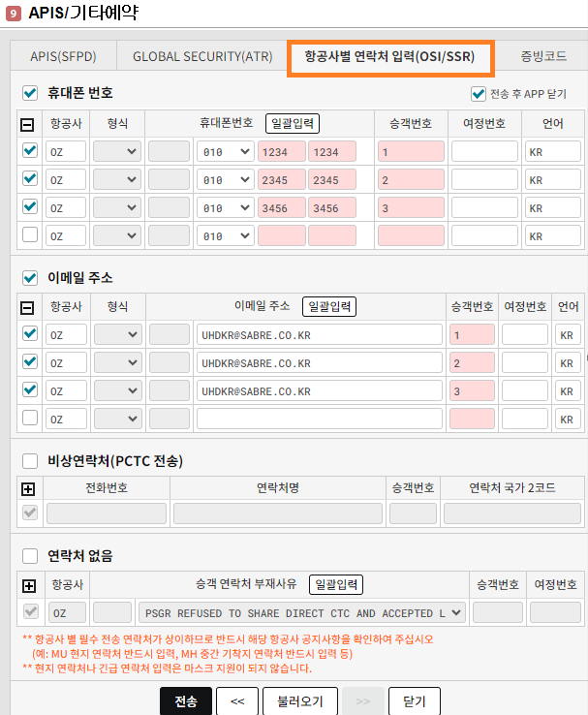588x715 pixels.
Task: Uncheck the first phone number row checkbox
Action: pos(30,152)
